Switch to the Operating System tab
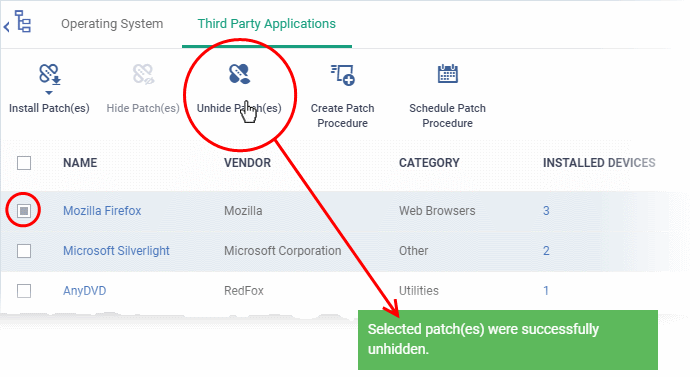The width and height of the screenshot is (700, 377). point(112,24)
